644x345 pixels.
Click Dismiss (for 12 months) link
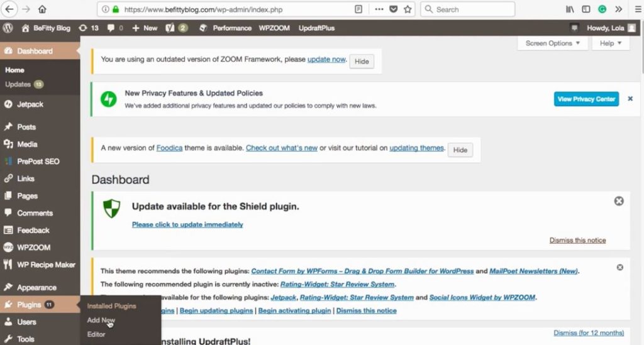click(x=589, y=332)
